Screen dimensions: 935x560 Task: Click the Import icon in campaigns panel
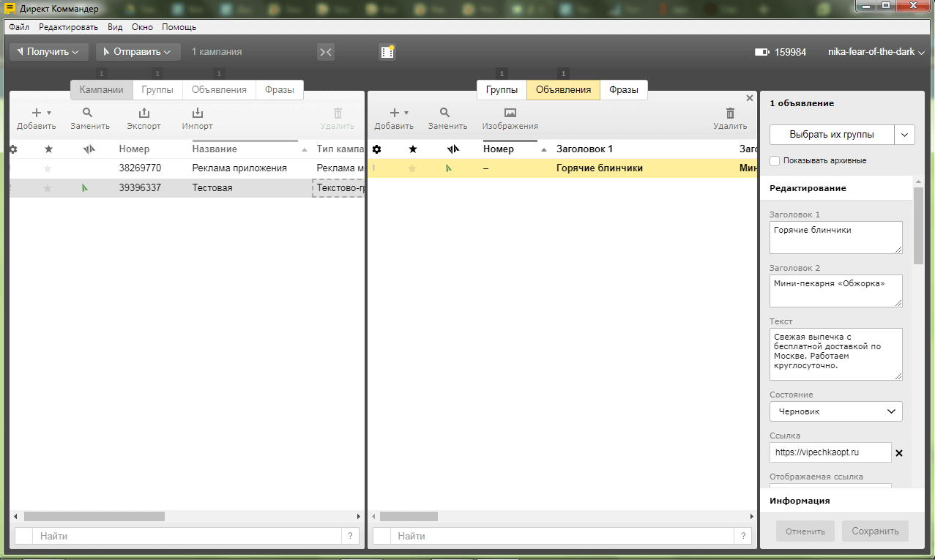[197, 113]
